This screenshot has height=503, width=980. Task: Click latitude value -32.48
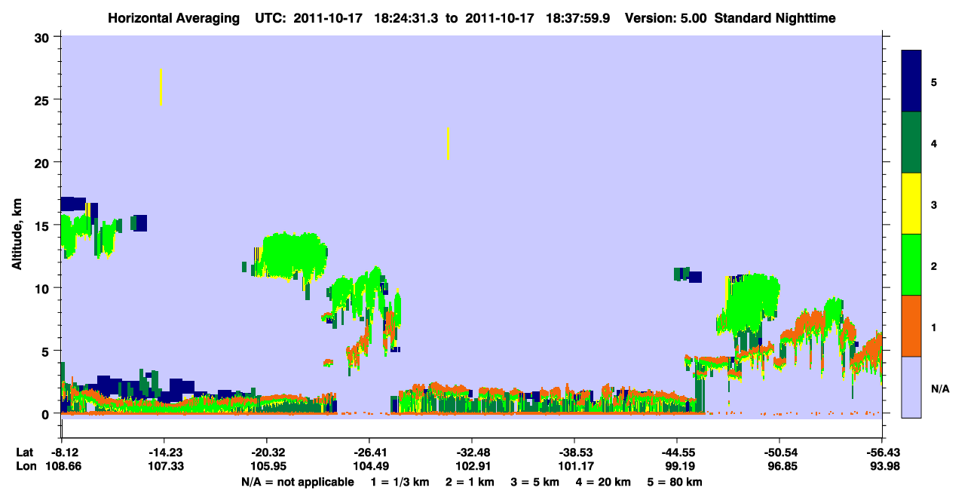tap(472, 452)
